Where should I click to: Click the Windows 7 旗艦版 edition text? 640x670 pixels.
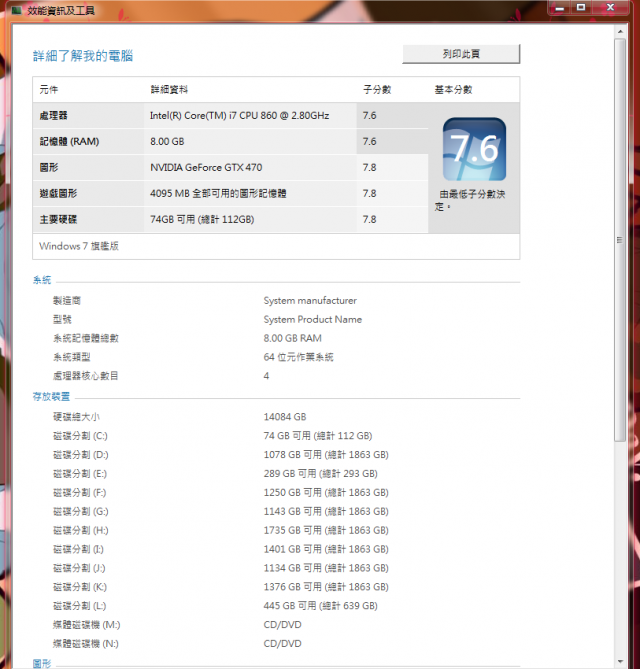(x=79, y=246)
